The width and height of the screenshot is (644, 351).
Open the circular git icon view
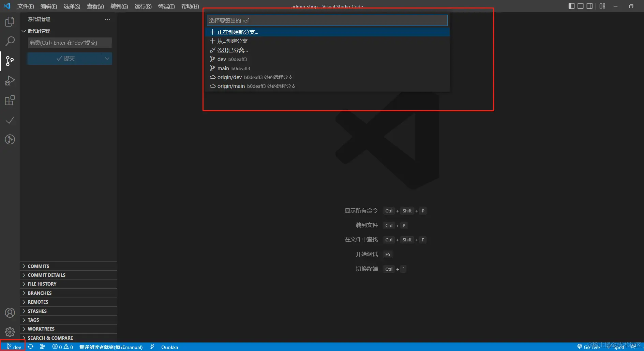pos(10,140)
